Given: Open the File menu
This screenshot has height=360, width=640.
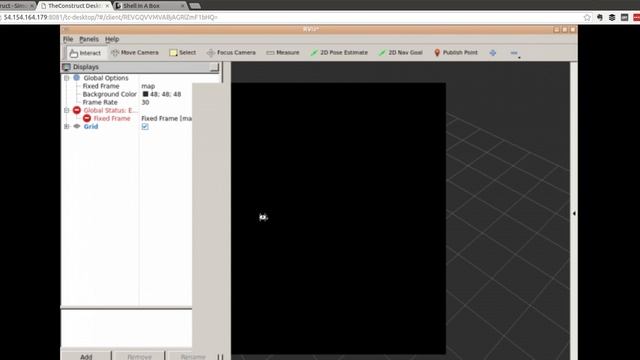Looking at the screenshot, I should [68, 39].
